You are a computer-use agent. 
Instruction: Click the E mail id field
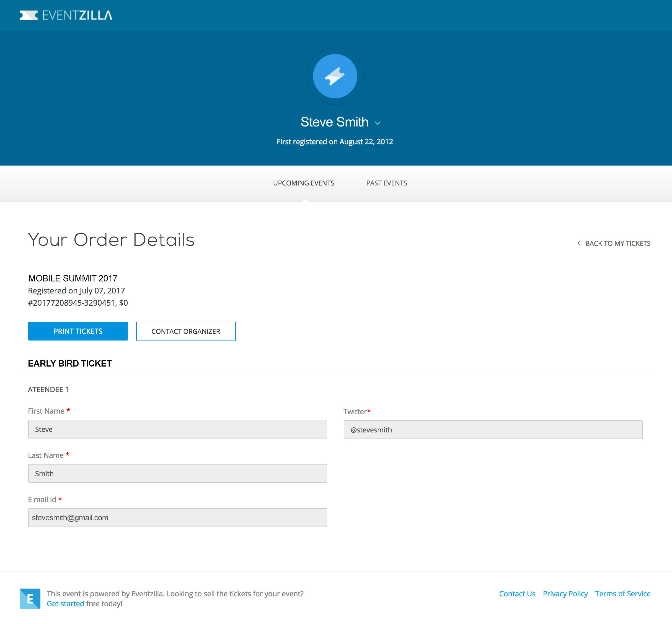click(177, 518)
